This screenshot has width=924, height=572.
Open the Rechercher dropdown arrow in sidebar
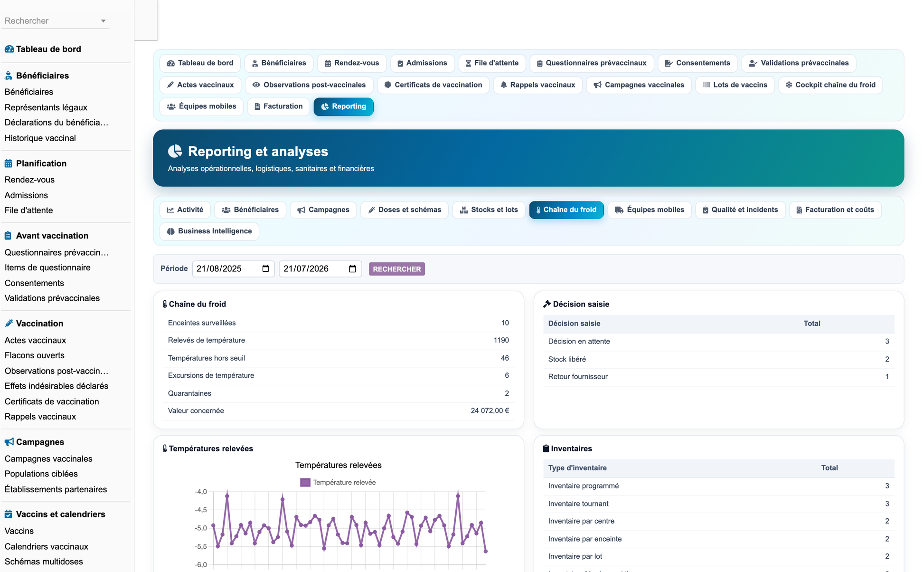[x=103, y=21]
